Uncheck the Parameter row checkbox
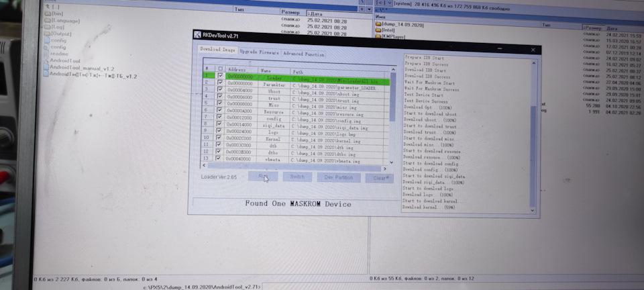 coord(220,83)
